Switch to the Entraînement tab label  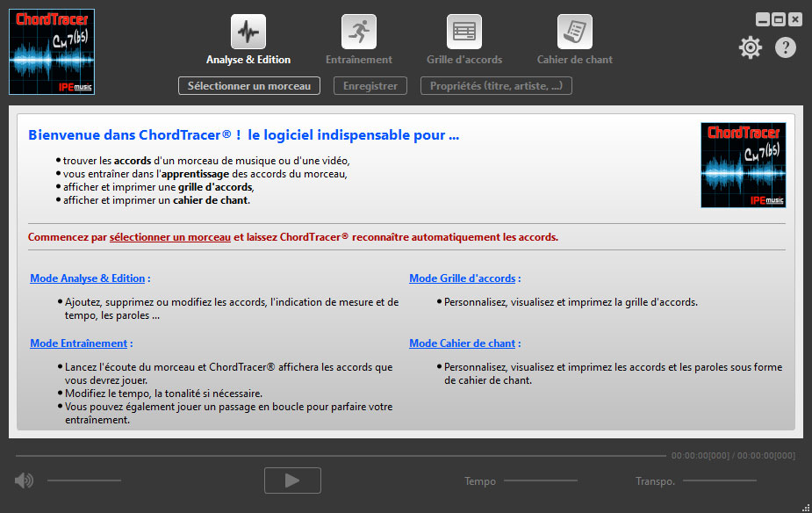pos(359,60)
